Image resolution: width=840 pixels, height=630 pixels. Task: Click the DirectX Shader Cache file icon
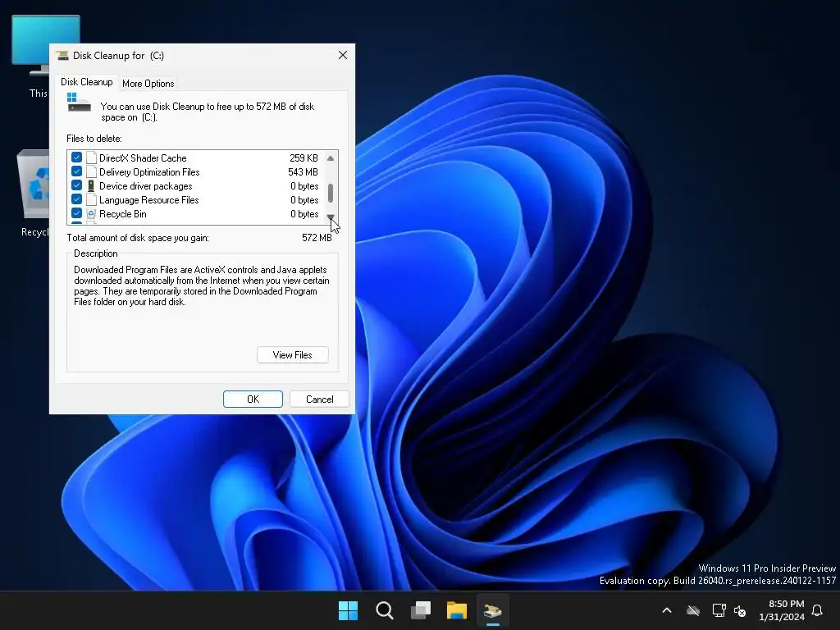click(91, 157)
